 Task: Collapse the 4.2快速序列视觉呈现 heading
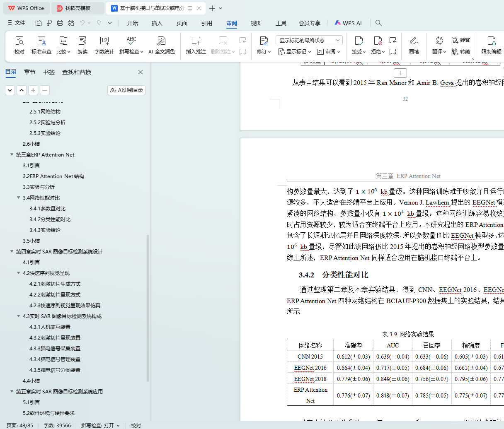19,273
